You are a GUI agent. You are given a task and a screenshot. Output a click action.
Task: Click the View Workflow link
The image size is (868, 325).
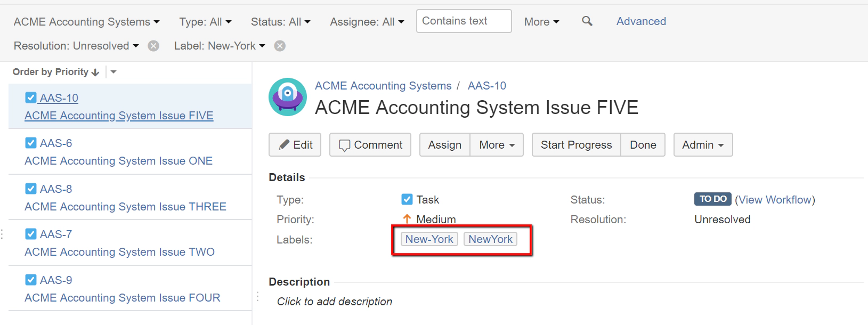click(775, 199)
